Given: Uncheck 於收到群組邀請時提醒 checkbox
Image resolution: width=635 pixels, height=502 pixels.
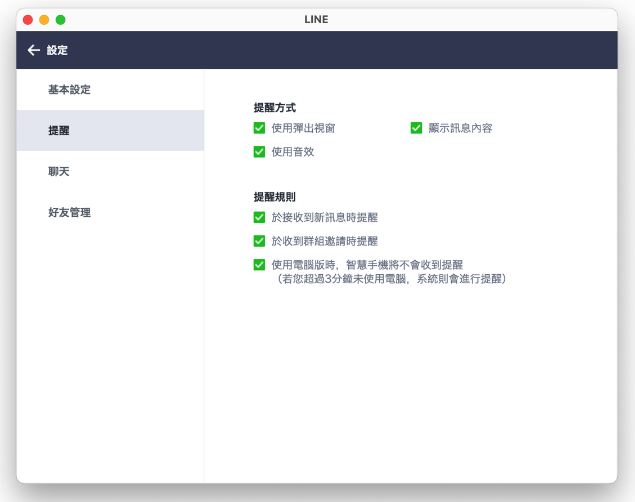Looking at the screenshot, I should [x=259, y=241].
